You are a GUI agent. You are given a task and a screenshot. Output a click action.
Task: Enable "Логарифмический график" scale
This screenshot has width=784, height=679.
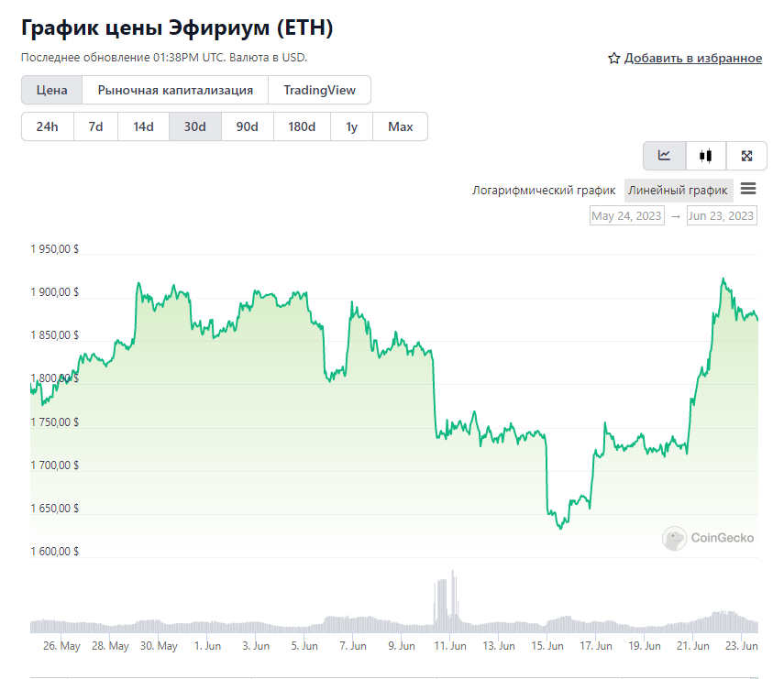(x=544, y=191)
